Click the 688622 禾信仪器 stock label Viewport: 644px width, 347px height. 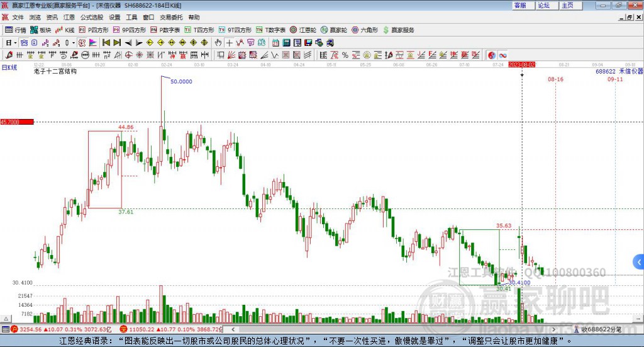click(619, 71)
